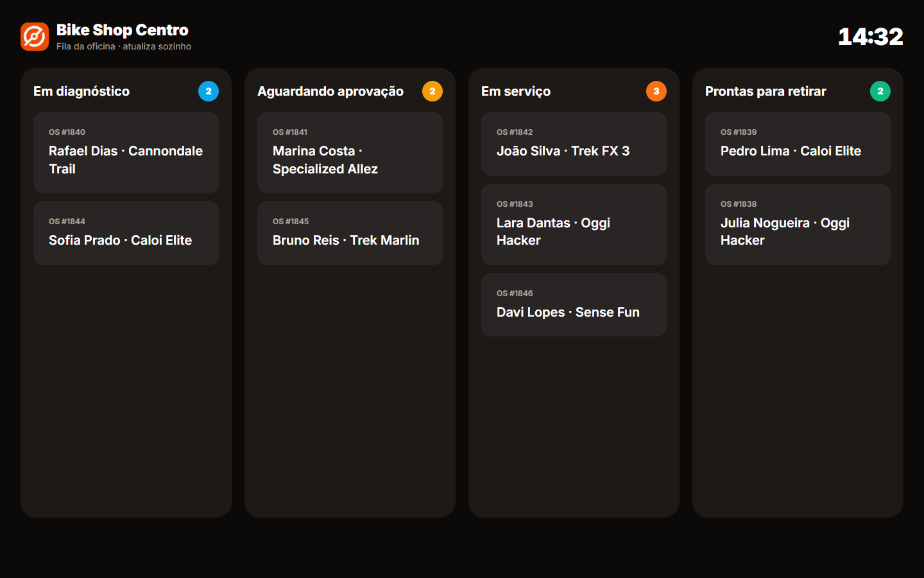924x578 pixels.
Task: Click the green count badge in Prontas para retirar
Action: (x=880, y=91)
